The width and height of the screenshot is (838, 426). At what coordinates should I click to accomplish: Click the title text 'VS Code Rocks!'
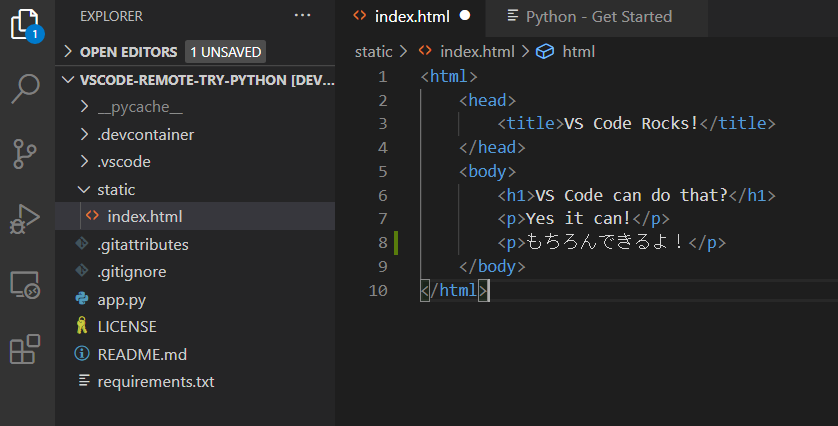pyautogui.click(x=631, y=123)
